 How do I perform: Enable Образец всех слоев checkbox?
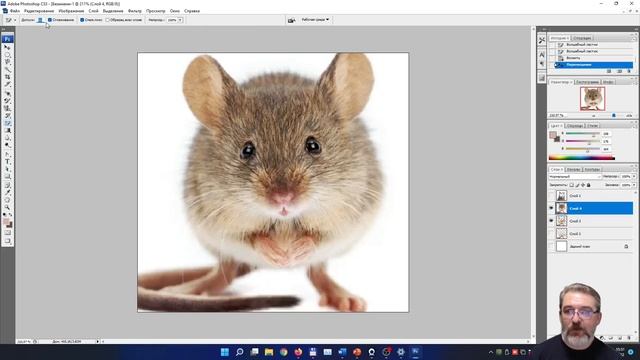point(107,20)
